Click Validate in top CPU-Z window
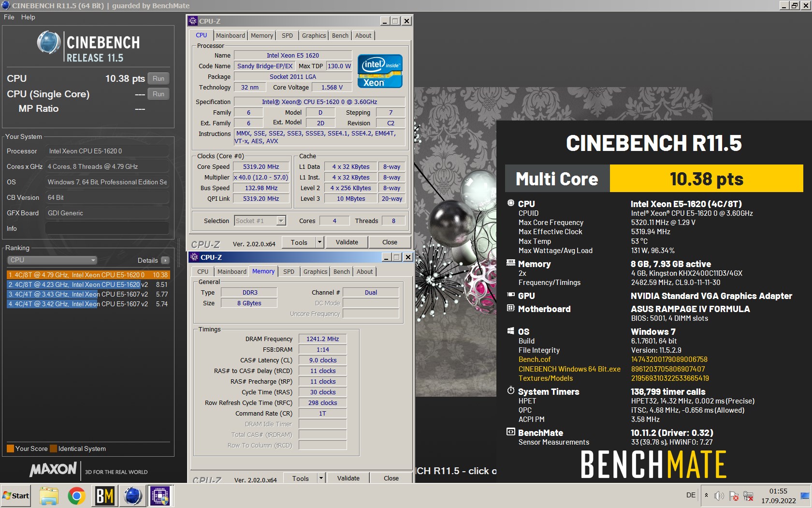Screen dimensions: 812x508 (347, 242)
